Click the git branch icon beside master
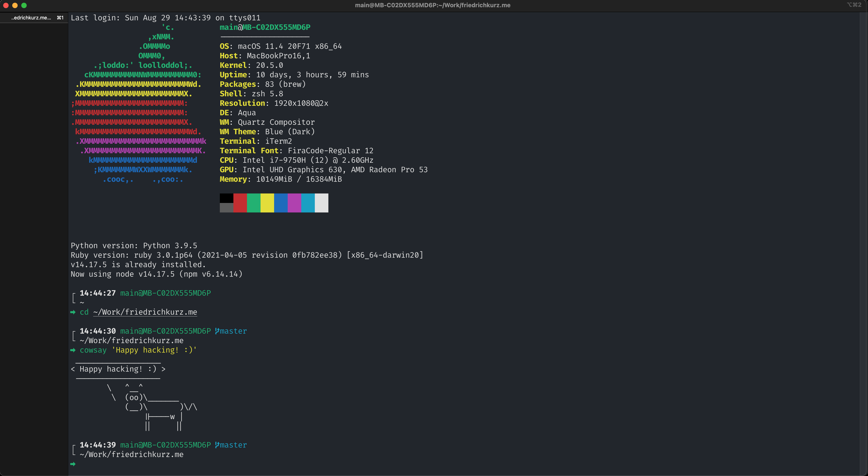The image size is (868, 476). 217,331
